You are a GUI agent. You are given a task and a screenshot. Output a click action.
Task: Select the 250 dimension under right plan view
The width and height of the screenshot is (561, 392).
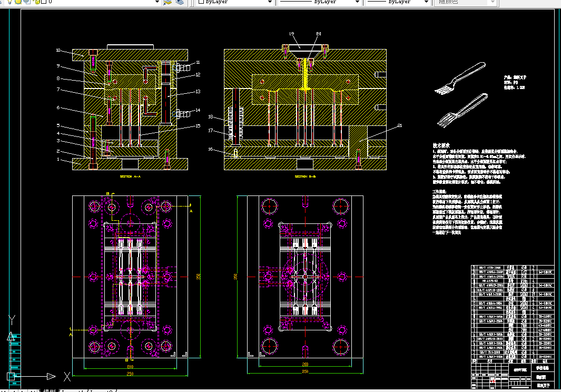pyautogui.click(x=305, y=371)
